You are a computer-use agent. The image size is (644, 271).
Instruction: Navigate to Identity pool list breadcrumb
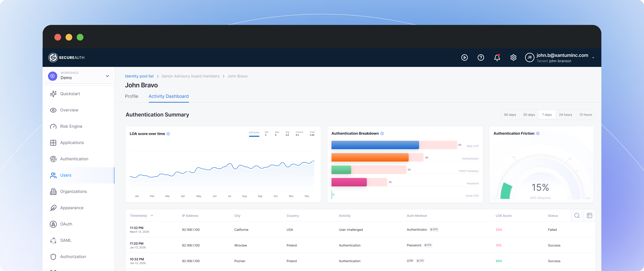click(x=139, y=76)
